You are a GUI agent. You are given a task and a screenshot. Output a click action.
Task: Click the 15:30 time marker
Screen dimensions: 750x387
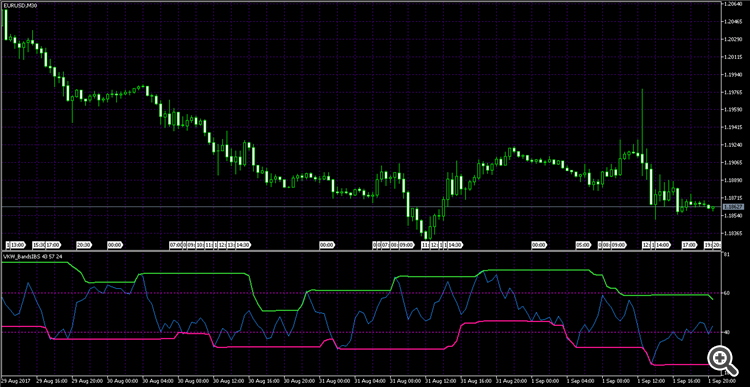point(38,245)
